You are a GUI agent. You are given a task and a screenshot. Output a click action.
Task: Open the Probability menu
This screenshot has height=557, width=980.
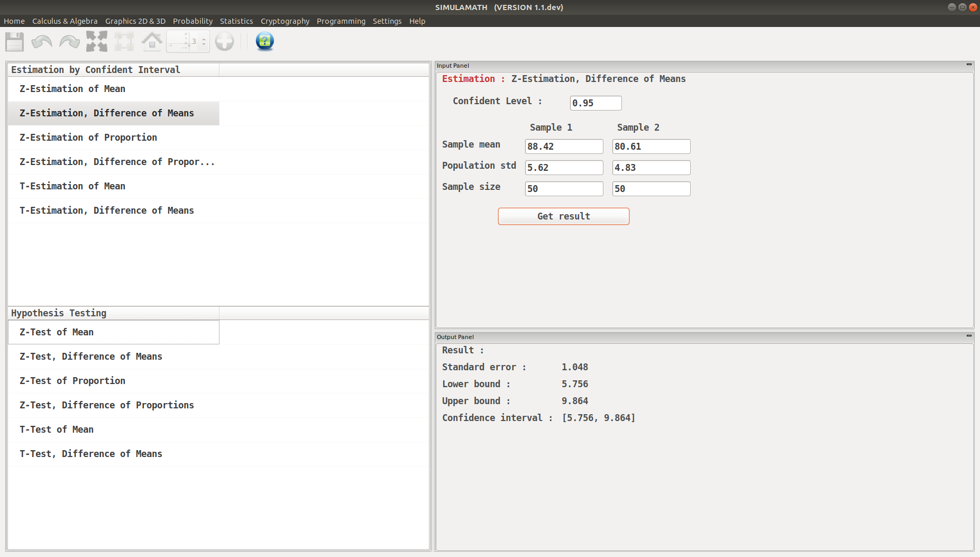(193, 21)
